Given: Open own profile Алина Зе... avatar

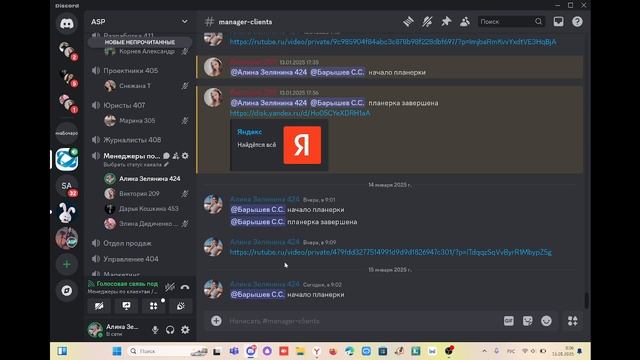Looking at the screenshot, I should coord(95,329).
